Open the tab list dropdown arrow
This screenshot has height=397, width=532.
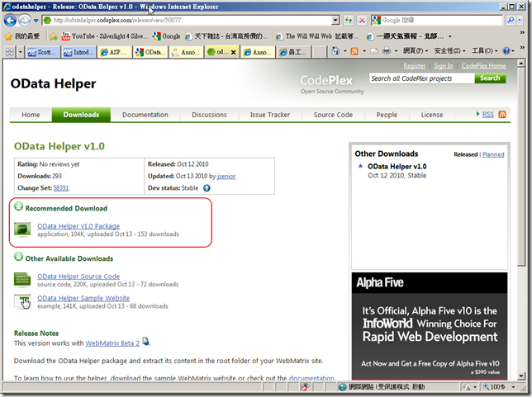click(20, 52)
